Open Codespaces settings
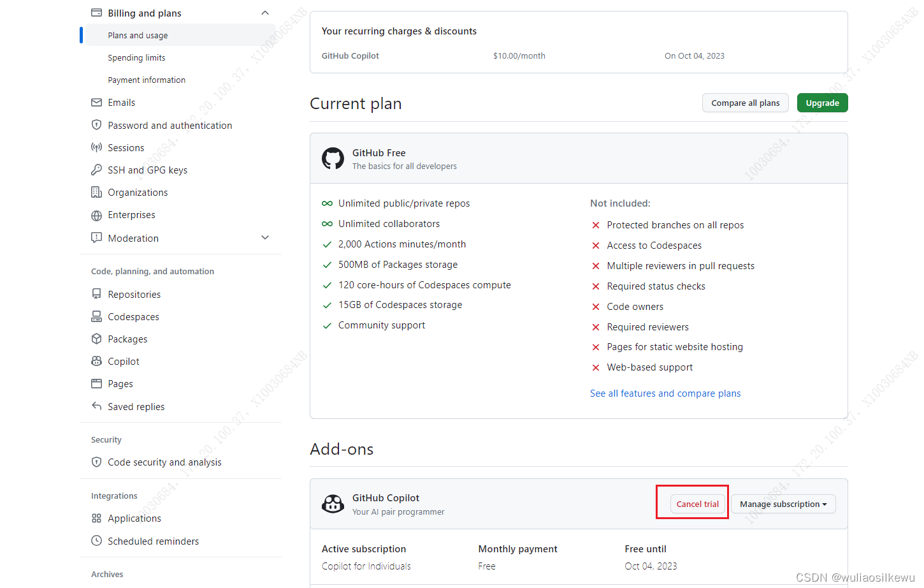924x588 pixels. [x=133, y=316]
